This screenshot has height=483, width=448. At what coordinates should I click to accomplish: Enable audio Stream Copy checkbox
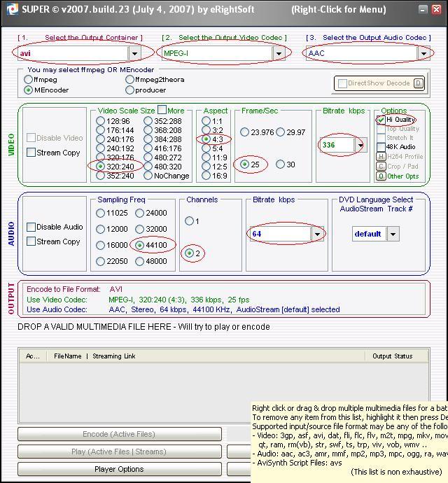pos(31,241)
